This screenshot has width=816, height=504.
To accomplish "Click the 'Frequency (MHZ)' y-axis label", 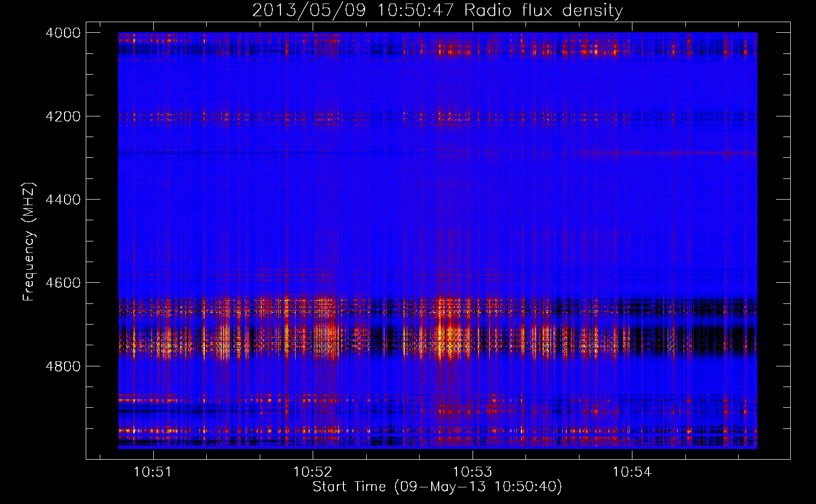I will (x=29, y=242).
